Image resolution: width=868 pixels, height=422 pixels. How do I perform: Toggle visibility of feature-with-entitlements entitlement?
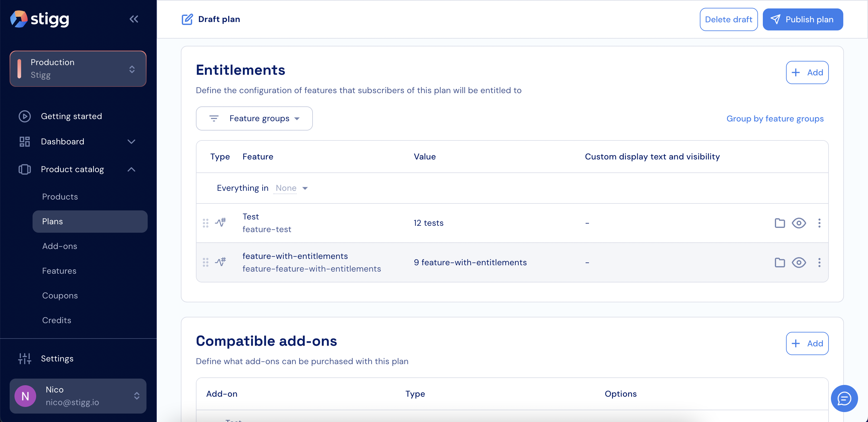point(799,262)
